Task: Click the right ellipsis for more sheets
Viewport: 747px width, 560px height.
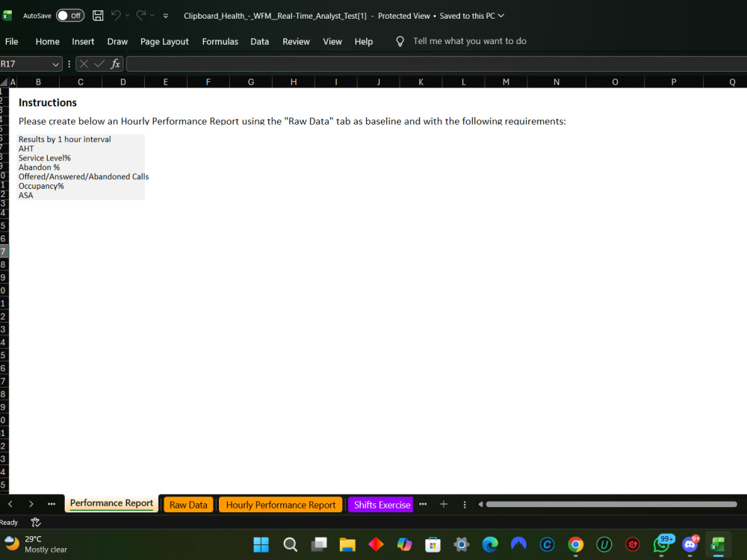Action: click(x=423, y=504)
